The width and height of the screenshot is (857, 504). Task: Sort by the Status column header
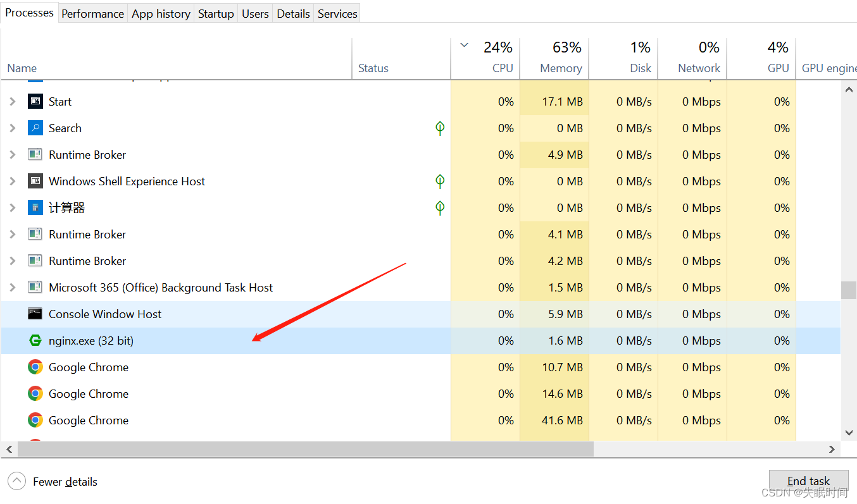coord(401,59)
